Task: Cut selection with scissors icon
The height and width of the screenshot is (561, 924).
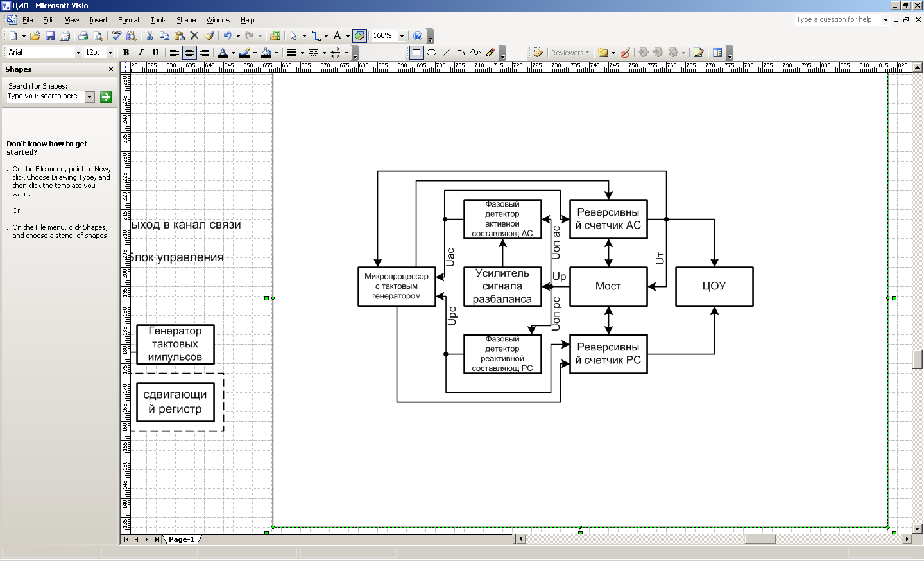Action: click(150, 36)
